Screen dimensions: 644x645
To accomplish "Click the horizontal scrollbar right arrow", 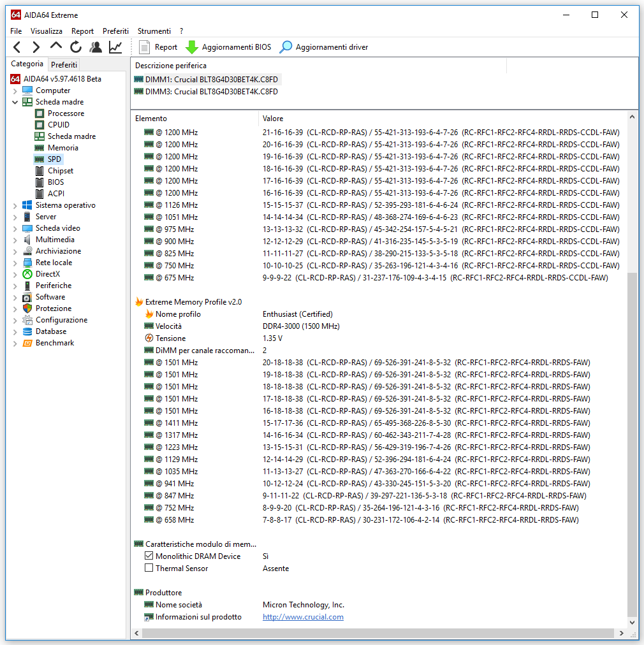I will coord(622,633).
